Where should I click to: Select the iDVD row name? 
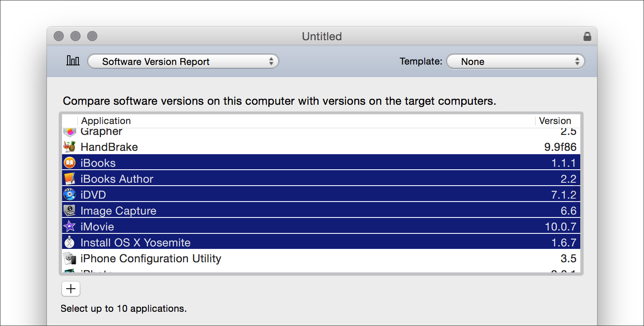coord(93,195)
